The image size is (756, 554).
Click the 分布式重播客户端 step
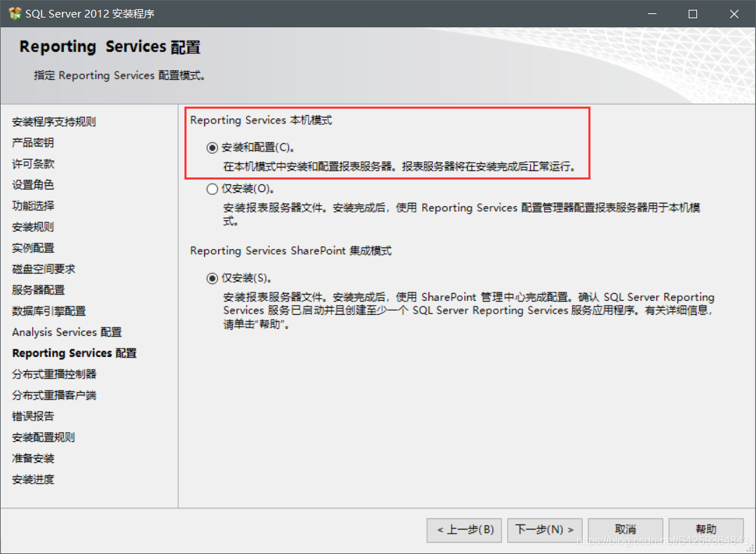pyautogui.click(x=54, y=396)
